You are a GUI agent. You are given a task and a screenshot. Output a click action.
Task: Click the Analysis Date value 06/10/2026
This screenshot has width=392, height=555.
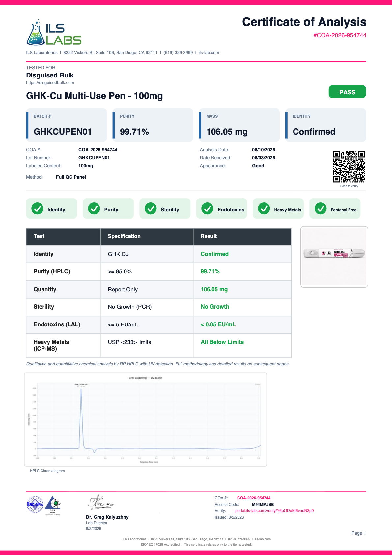pos(264,150)
